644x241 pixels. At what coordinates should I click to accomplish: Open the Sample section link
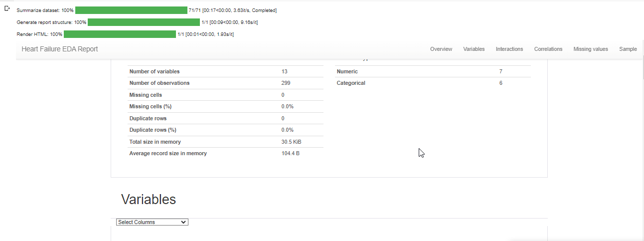(x=628, y=49)
